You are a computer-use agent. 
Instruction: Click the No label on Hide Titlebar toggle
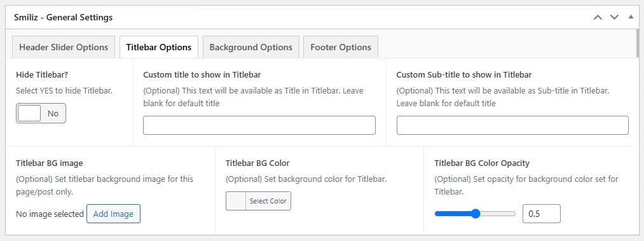pos(53,114)
